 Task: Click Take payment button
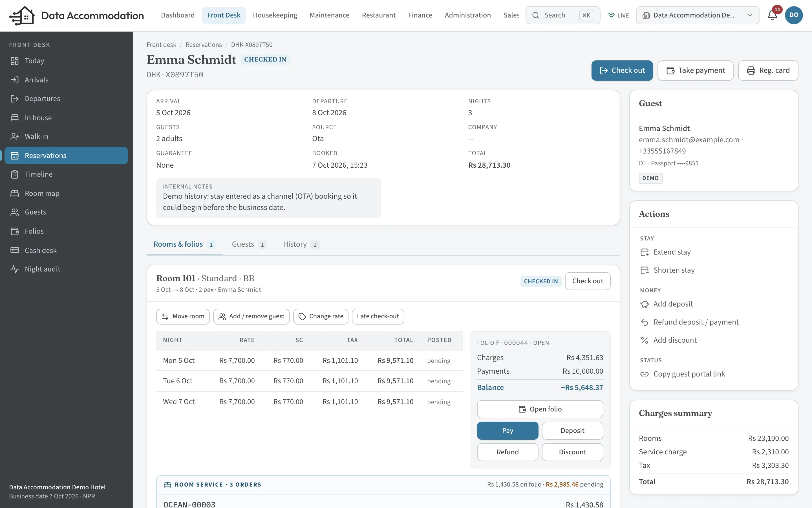pos(695,70)
